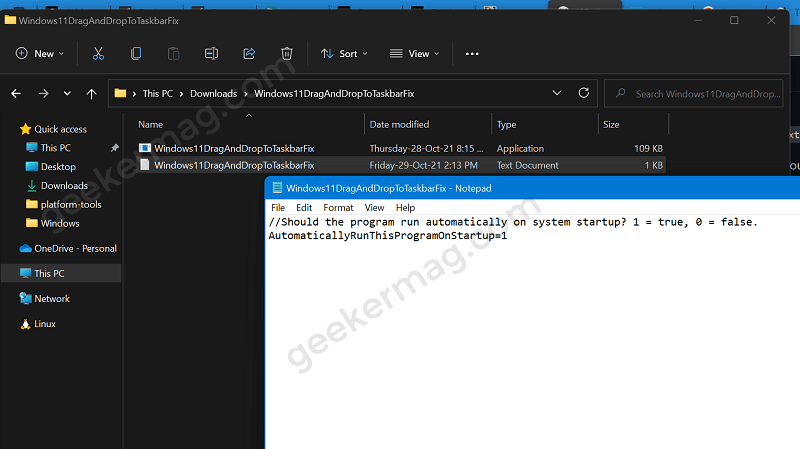
Task: Go up one folder level arrow
Action: point(91,93)
